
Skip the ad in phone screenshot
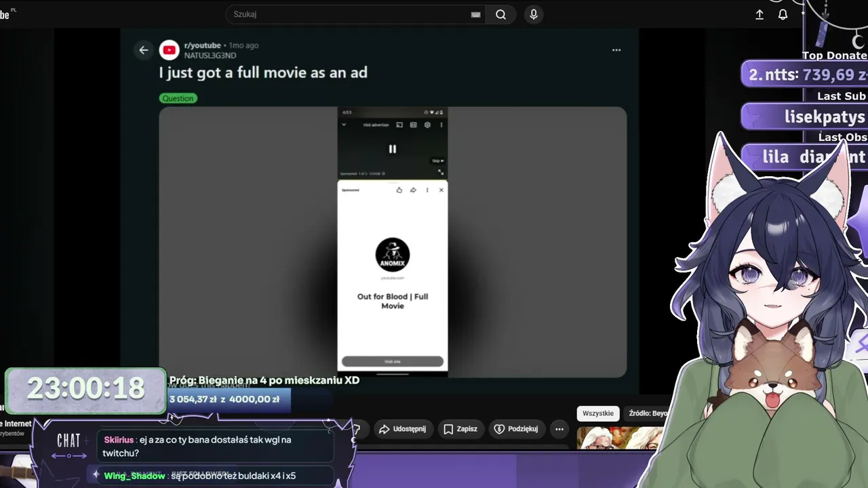[x=437, y=161]
